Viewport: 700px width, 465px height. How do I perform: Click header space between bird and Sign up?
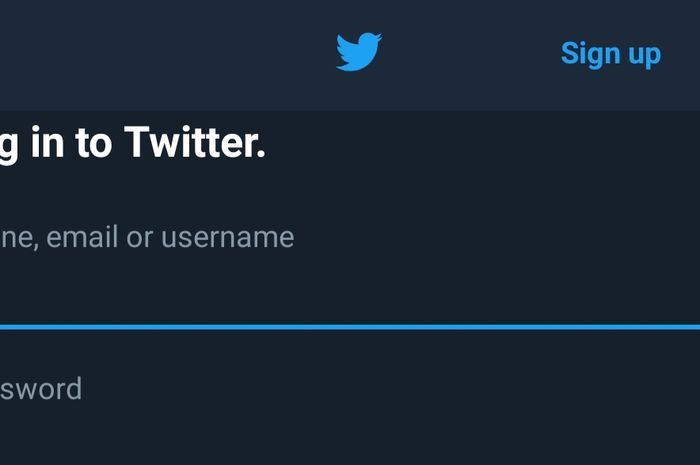click(471, 54)
